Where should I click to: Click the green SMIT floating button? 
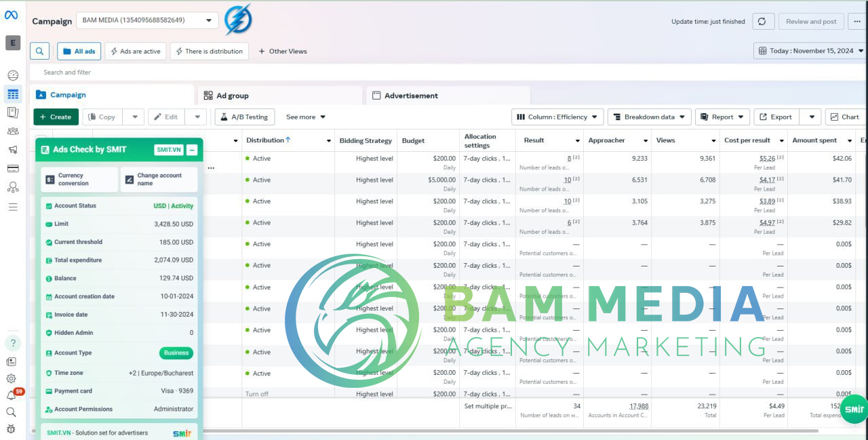854,409
